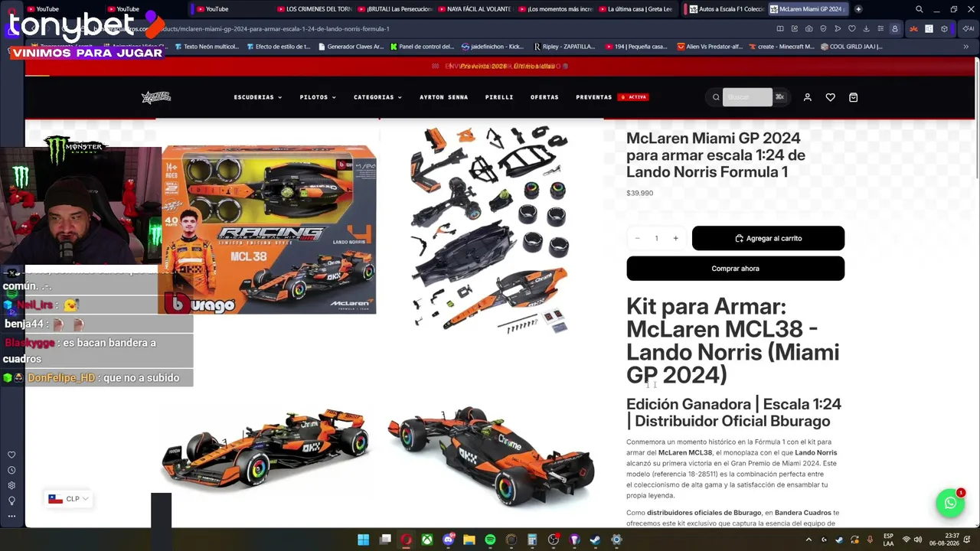Click the volume icon in system tray
980x551 pixels.
pyautogui.click(x=918, y=540)
